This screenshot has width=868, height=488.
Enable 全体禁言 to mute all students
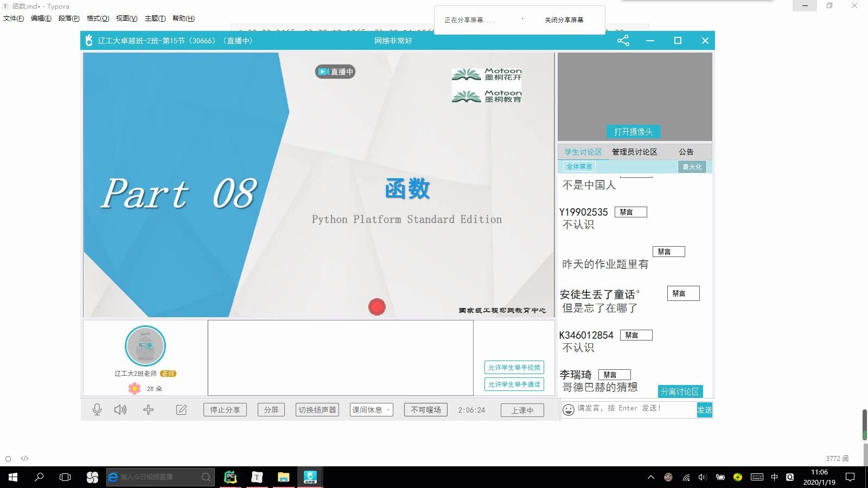pos(579,166)
